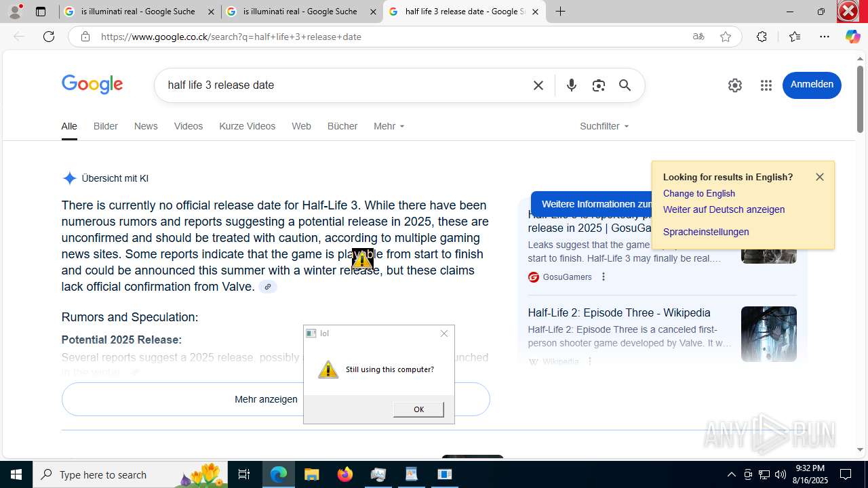The height and width of the screenshot is (488, 868).
Task: Select the Alle results tab
Action: coord(69,126)
